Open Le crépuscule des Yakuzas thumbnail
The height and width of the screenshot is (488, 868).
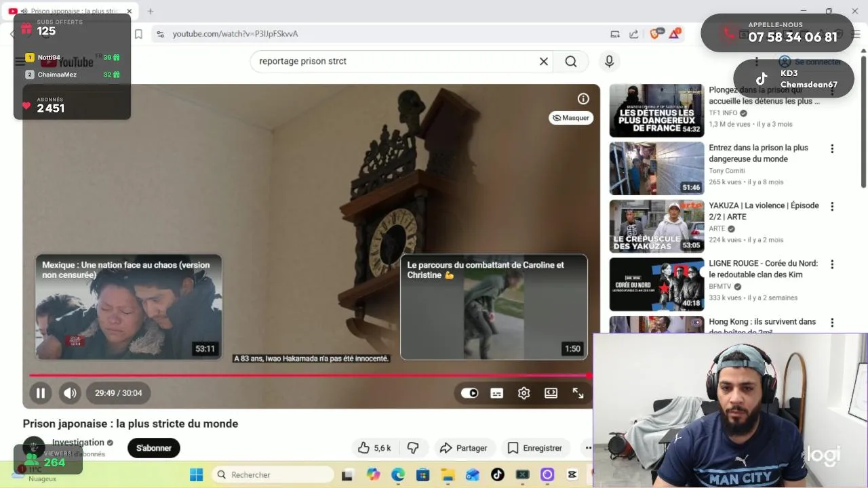tap(656, 226)
